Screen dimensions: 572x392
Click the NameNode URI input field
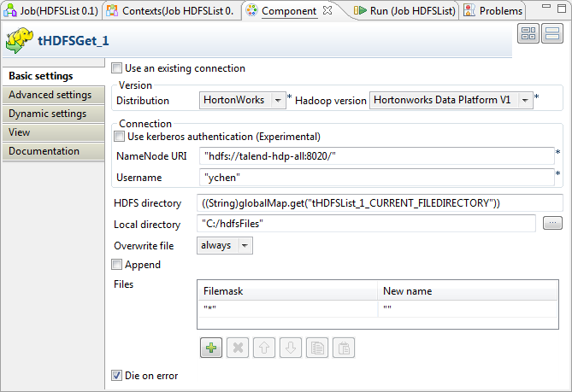click(376, 155)
